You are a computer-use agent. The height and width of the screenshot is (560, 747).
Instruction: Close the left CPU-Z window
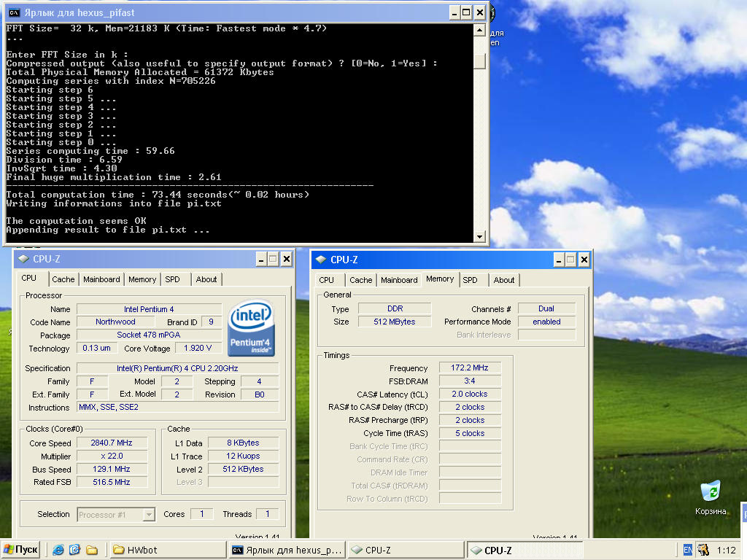click(286, 259)
